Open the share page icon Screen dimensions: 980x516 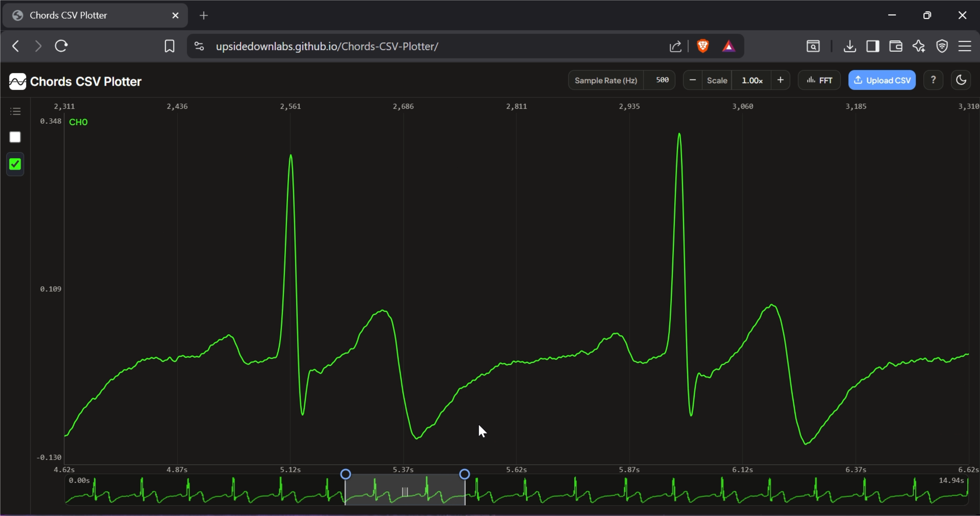coord(675,47)
